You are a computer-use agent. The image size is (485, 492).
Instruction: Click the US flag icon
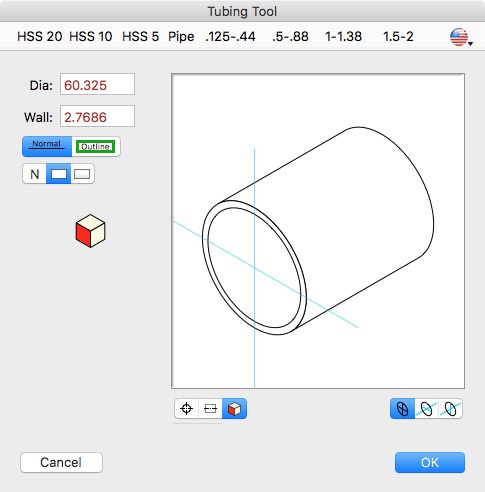[459, 37]
